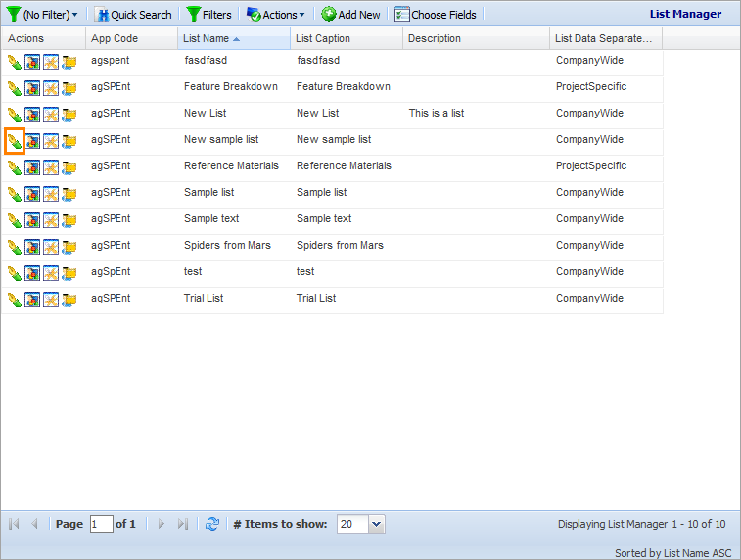Open the folder icon for New sample list
The image size is (741, 560).
tap(69, 141)
